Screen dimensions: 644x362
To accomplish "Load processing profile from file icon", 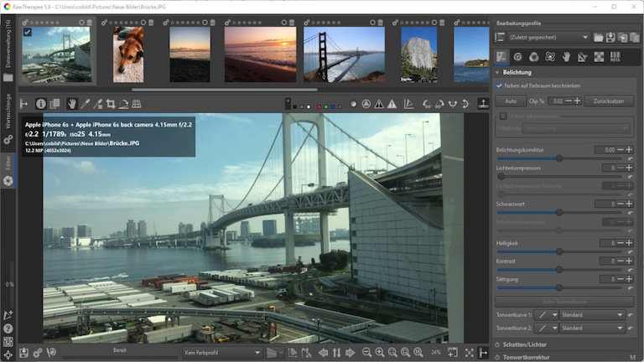I will click(x=599, y=37).
